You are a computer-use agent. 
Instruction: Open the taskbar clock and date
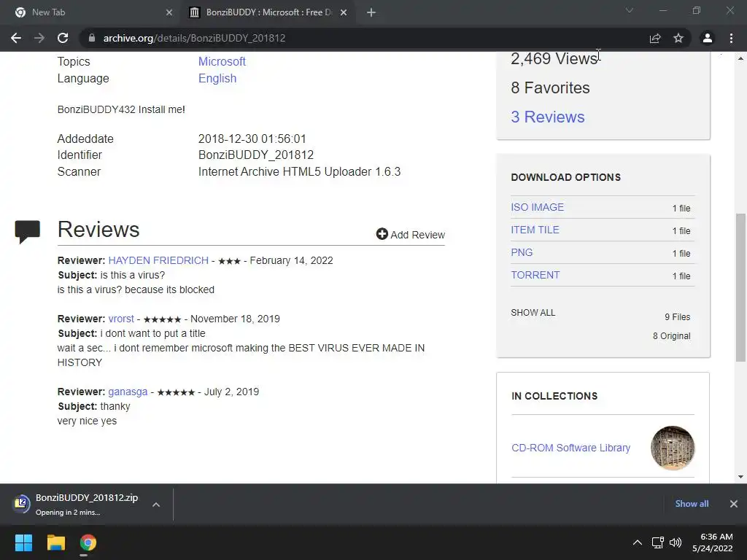[x=712, y=542]
